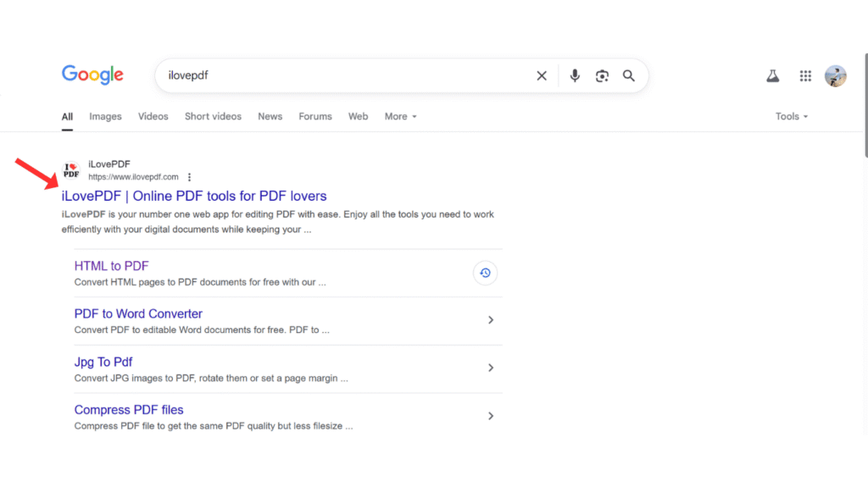Open Google Lens image search
Image resolution: width=868 pixels, height=488 pixels.
(x=602, y=75)
